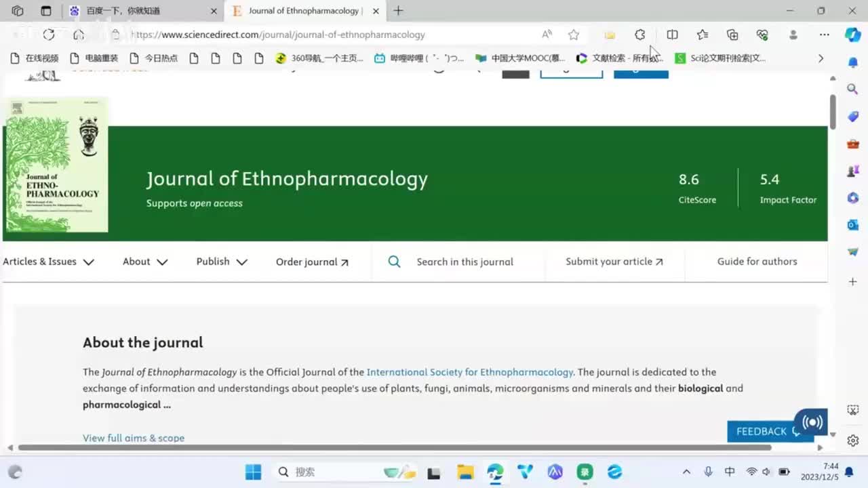The height and width of the screenshot is (488, 868).
Task: Expand the About dropdown menu
Action: click(x=145, y=262)
